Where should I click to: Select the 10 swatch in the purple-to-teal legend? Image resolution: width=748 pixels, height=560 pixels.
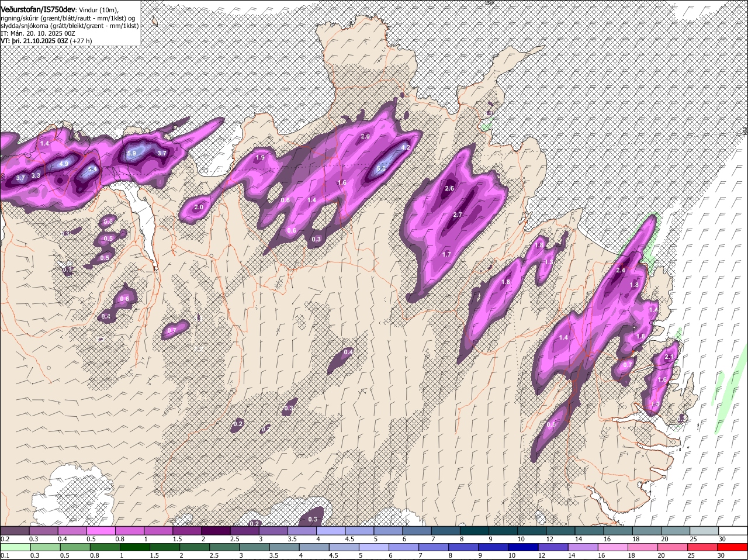click(x=532, y=531)
